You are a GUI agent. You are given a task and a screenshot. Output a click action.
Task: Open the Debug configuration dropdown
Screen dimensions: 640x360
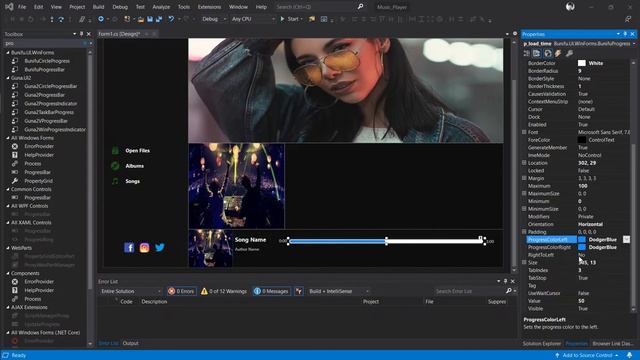coord(214,19)
